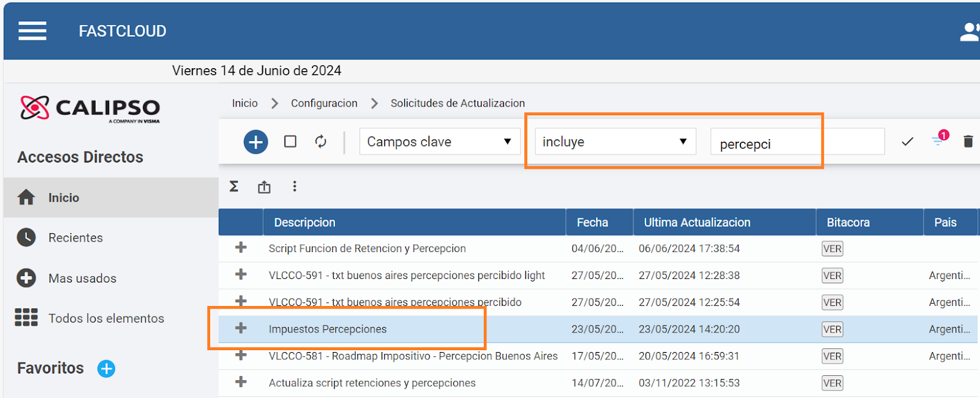This screenshot has width=980, height=398.
Task: Select the 06/06/2024 17:38:54 timestamp cell
Action: pyautogui.click(x=689, y=248)
